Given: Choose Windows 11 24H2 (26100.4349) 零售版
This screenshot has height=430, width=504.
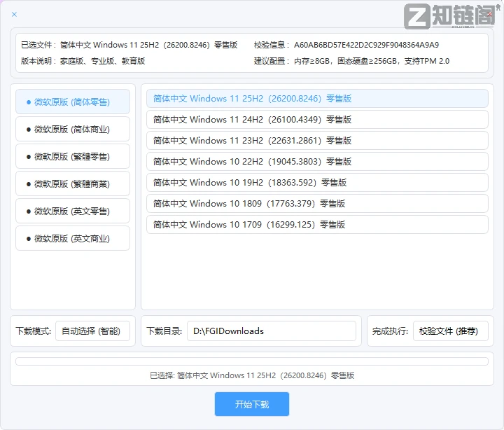Looking at the screenshot, I should [x=317, y=119].
